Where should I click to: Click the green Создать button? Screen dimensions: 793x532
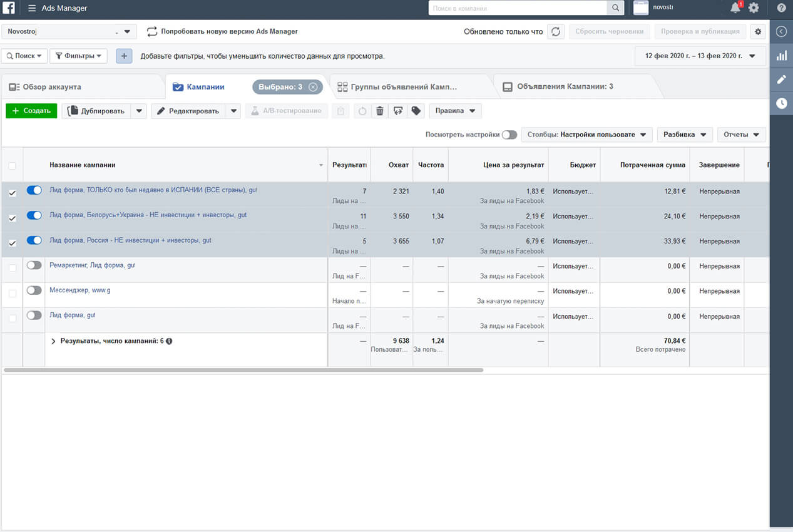click(31, 111)
